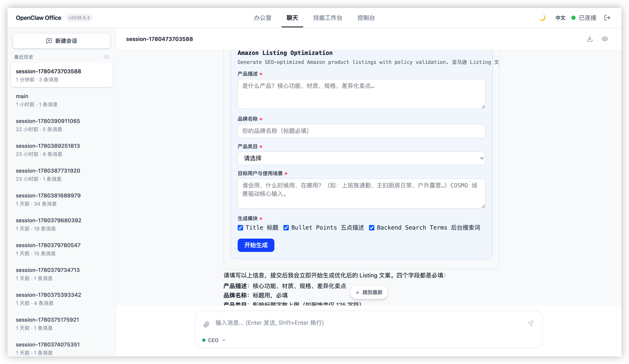
Task: Download the session via download icon
Action: (x=590, y=39)
